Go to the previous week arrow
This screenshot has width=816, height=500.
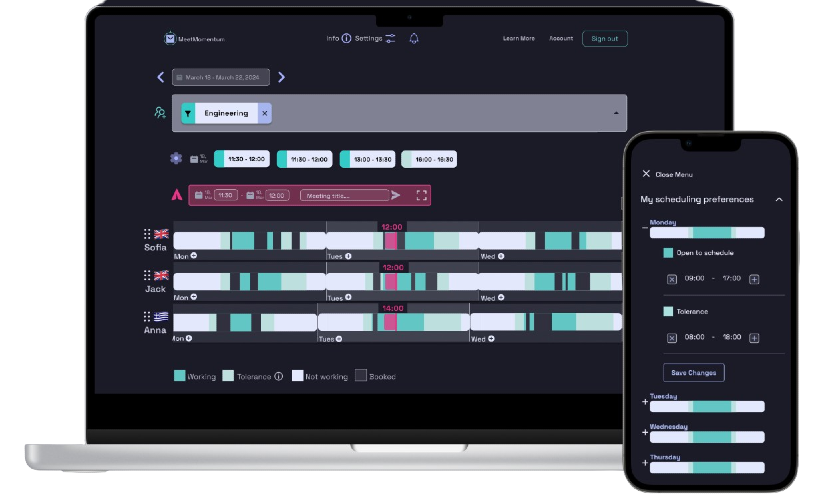click(x=160, y=78)
